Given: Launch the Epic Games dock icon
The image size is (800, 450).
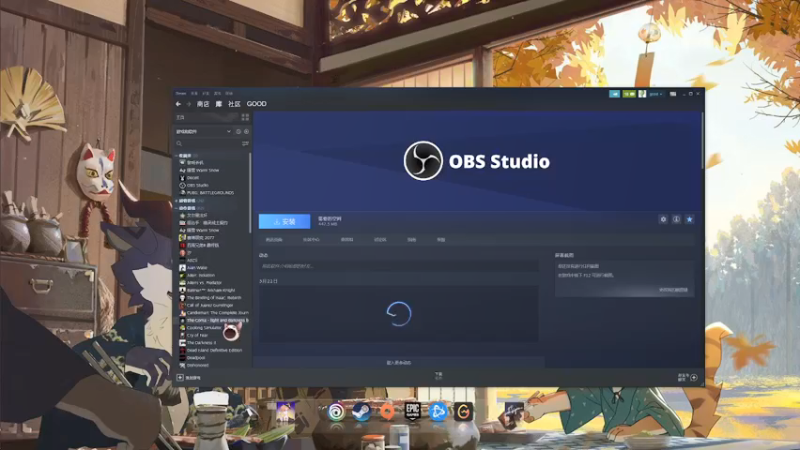Looking at the screenshot, I should [x=412, y=411].
